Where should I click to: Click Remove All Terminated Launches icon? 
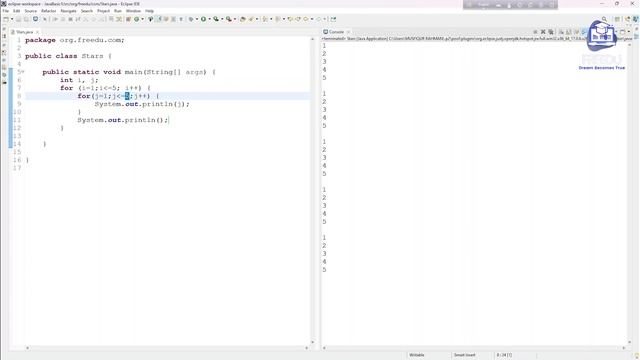click(x=551, y=32)
